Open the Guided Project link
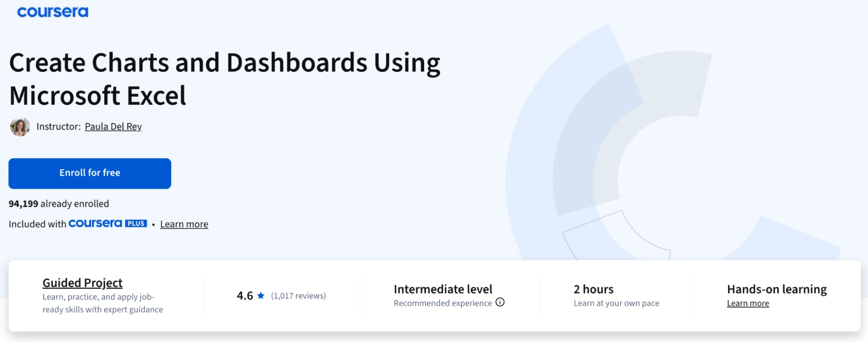 point(83,283)
